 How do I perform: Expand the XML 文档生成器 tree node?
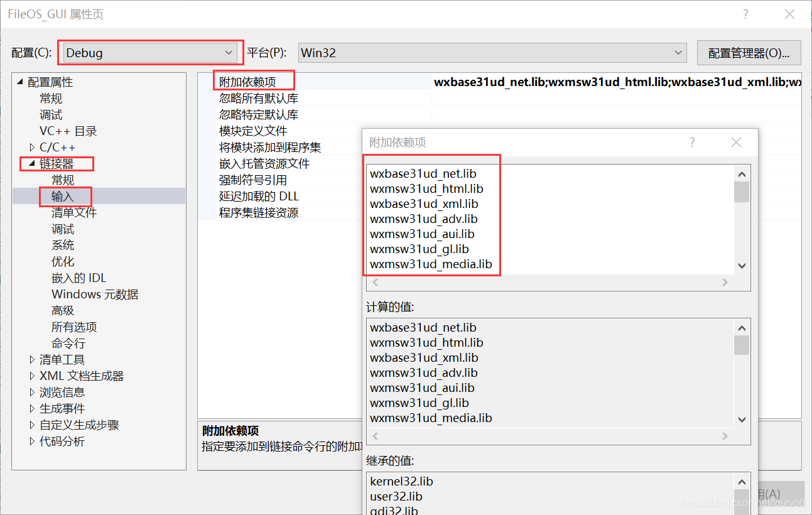pos(32,376)
